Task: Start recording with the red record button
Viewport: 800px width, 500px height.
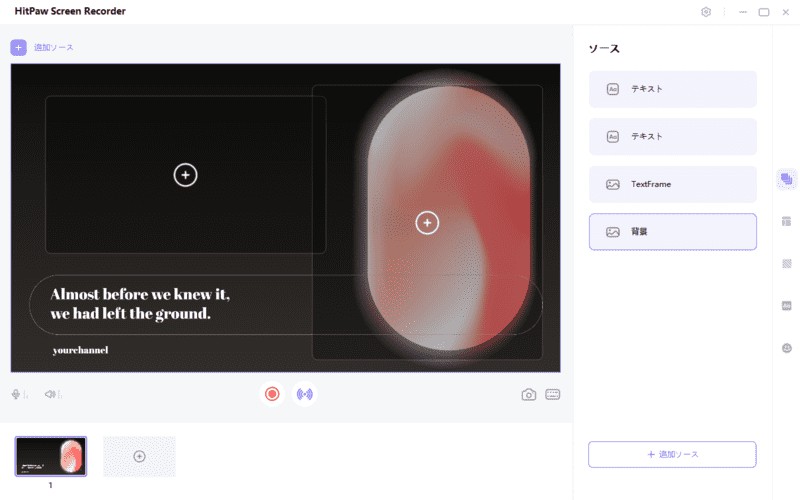Action: point(271,394)
